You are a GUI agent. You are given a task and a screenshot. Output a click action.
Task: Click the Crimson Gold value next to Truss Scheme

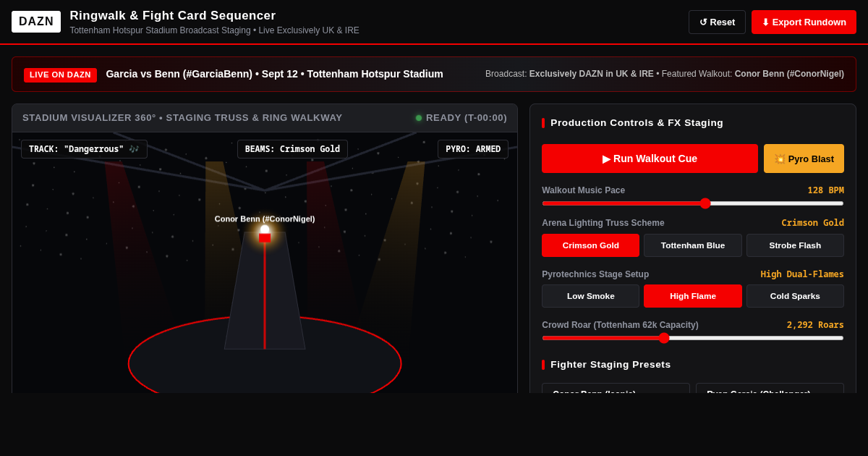tap(812, 223)
